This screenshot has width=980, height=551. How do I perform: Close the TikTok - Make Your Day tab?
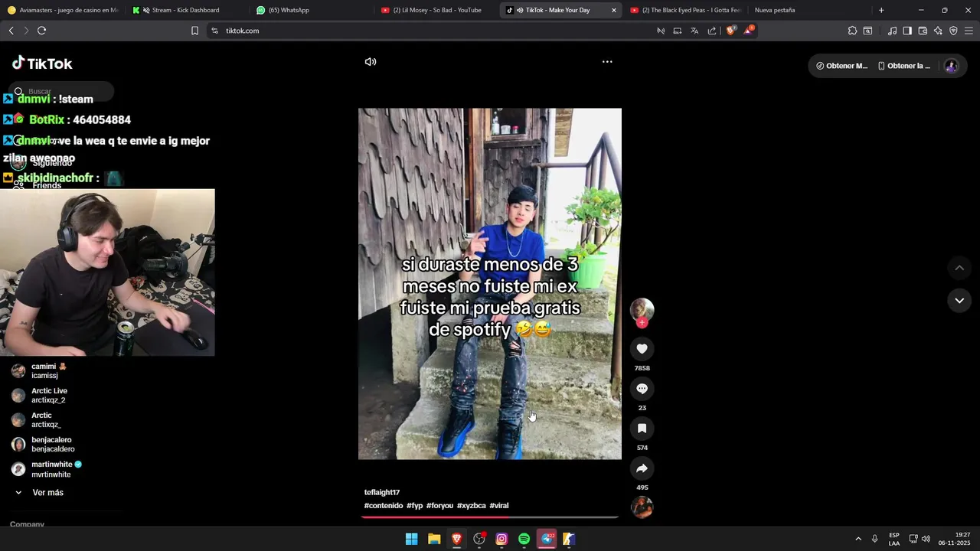click(613, 10)
